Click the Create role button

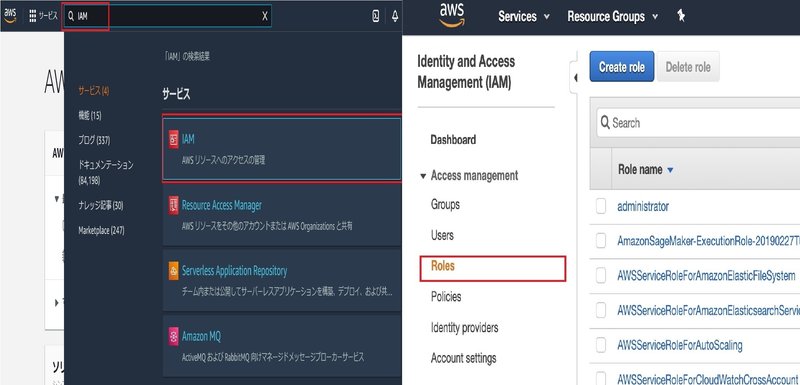[x=621, y=67]
